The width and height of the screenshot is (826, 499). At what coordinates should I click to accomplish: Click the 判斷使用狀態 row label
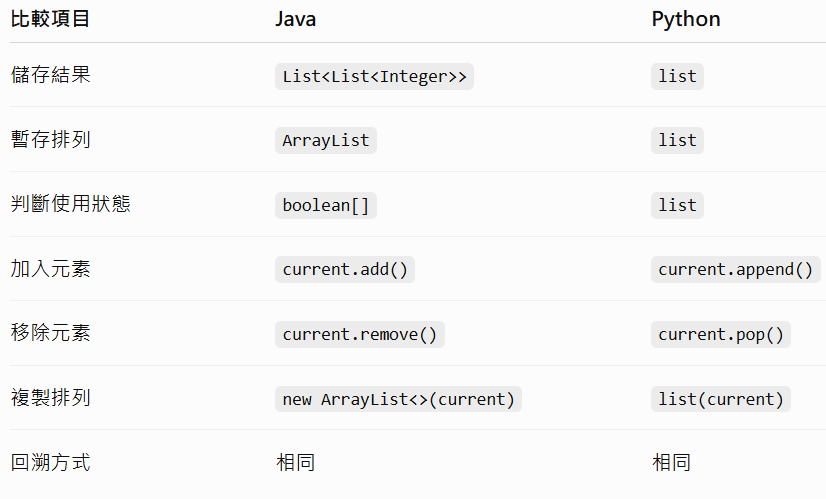tap(71, 203)
